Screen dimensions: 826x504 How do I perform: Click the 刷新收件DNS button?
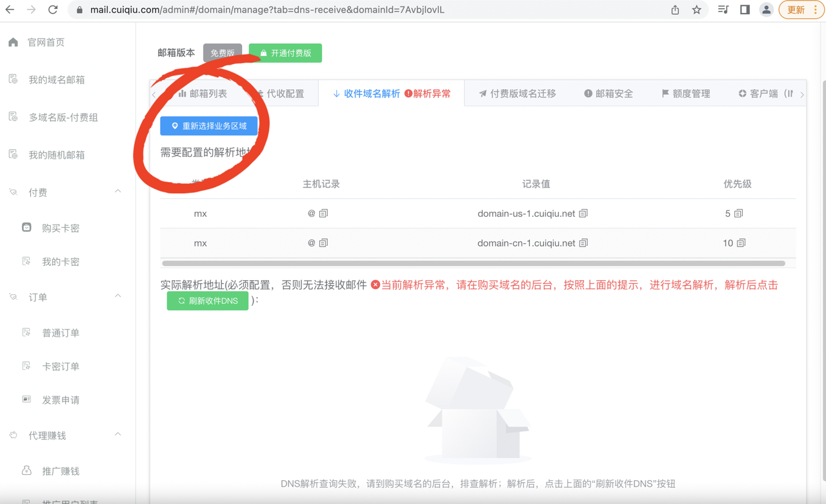coord(207,301)
